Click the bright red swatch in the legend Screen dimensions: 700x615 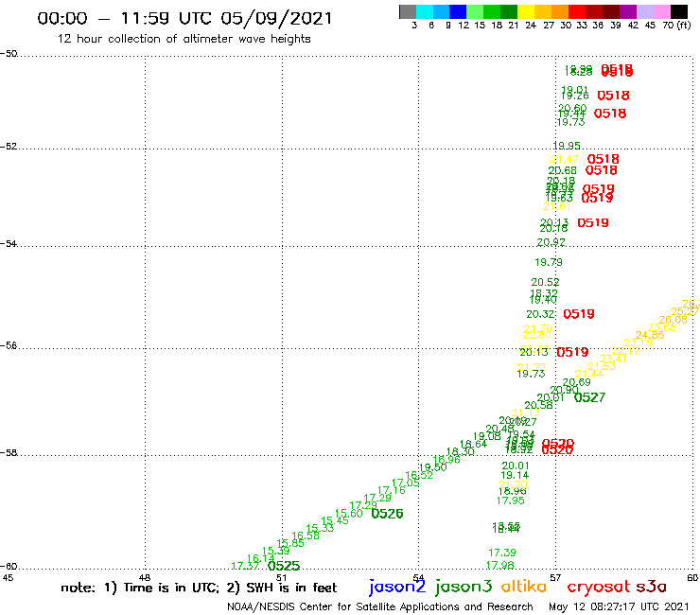tap(577, 11)
